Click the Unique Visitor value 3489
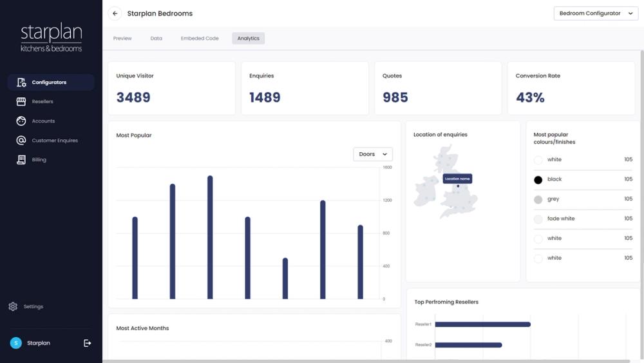 (x=133, y=97)
